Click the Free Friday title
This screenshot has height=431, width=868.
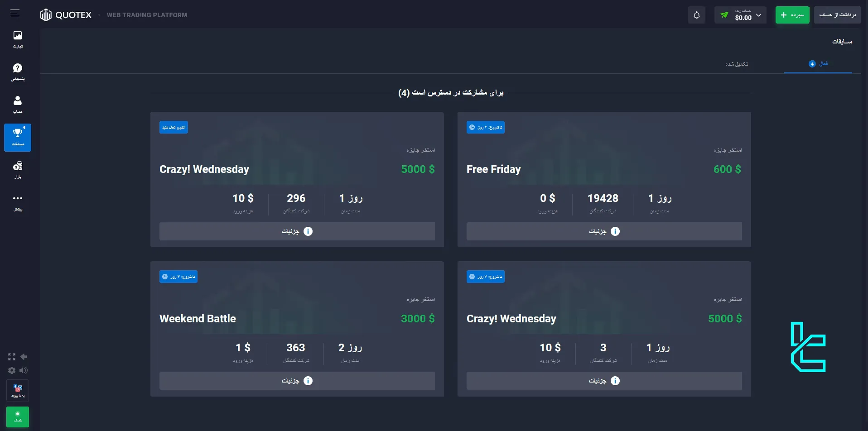(x=493, y=169)
